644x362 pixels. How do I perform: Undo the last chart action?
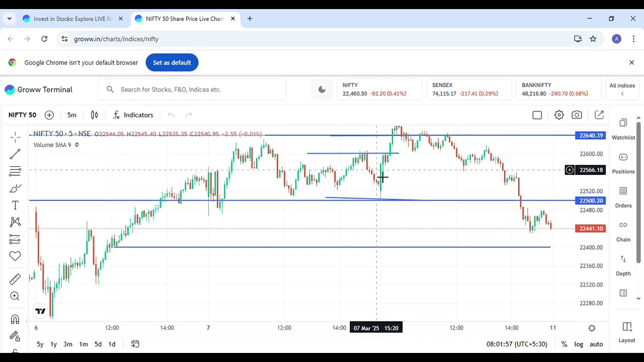[171, 115]
